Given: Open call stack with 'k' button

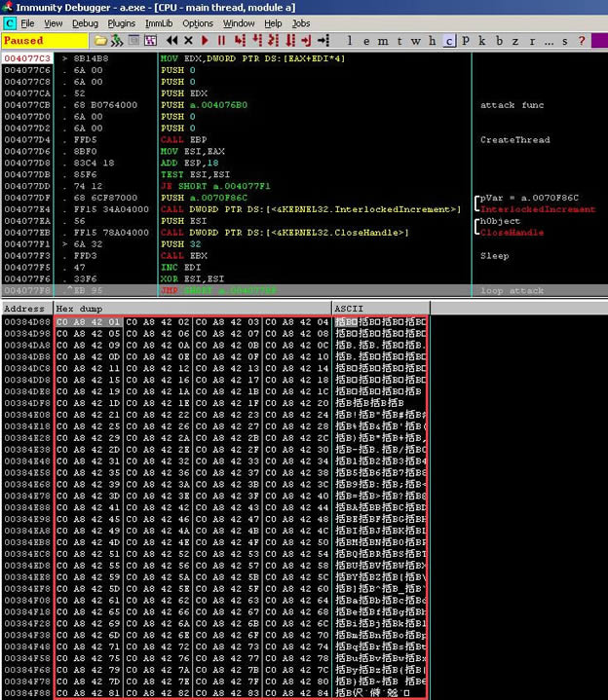Looking at the screenshot, I should click(x=482, y=41).
